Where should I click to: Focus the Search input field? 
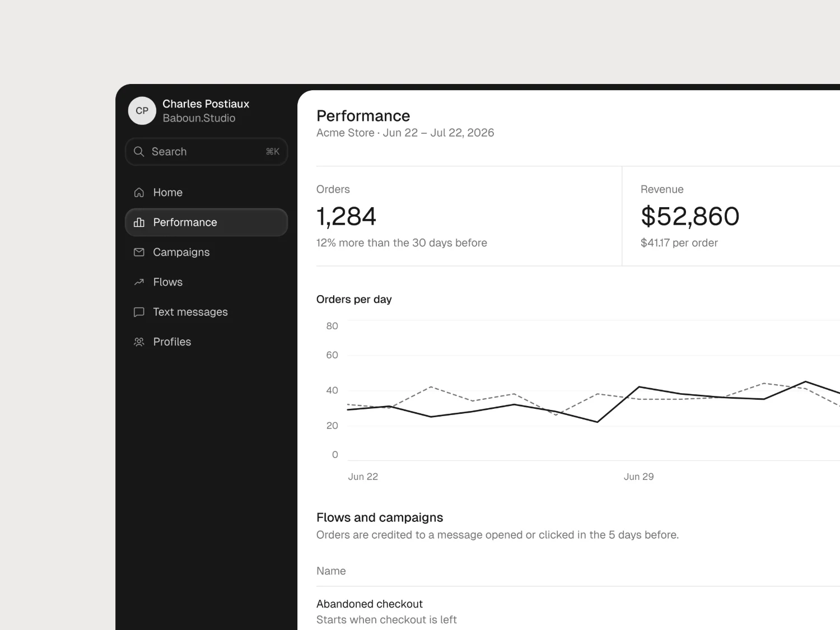(207, 152)
